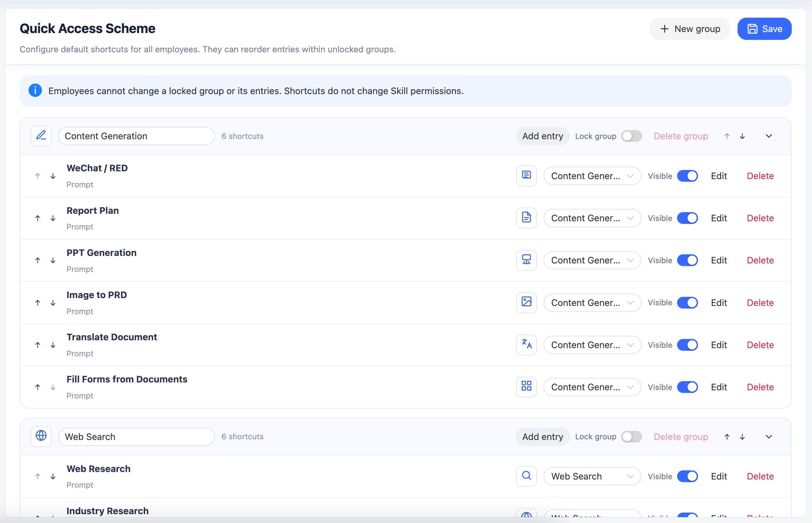Image resolution: width=812 pixels, height=523 pixels.
Task: Edit the PPT Generation entry
Action: point(719,261)
